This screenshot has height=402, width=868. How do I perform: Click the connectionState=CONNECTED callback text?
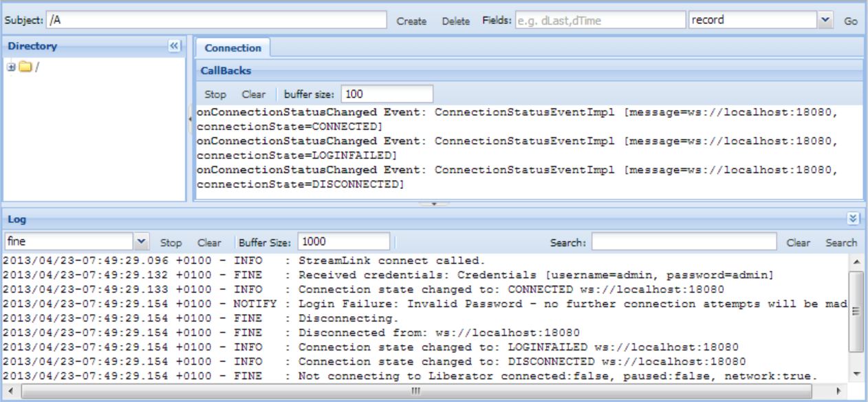click(x=288, y=127)
